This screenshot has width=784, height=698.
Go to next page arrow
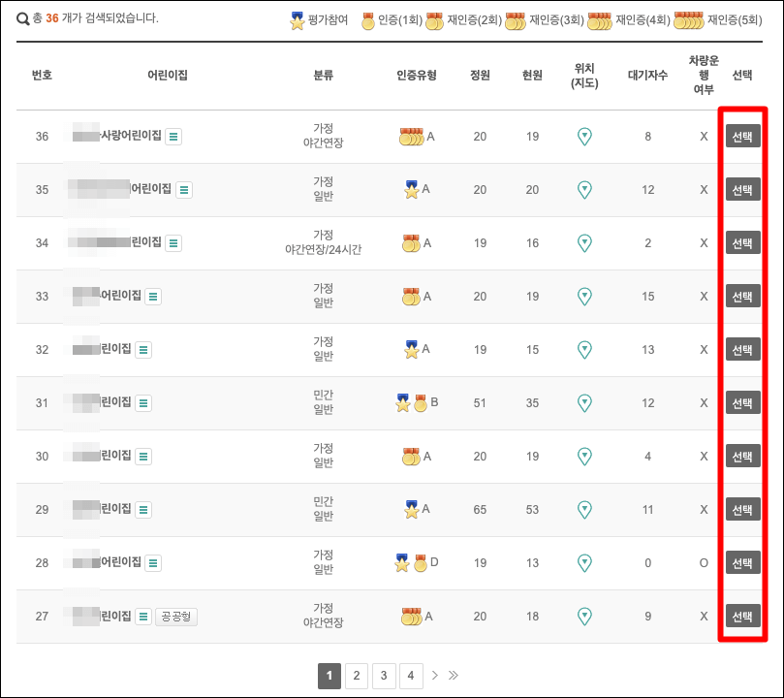(434, 676)
